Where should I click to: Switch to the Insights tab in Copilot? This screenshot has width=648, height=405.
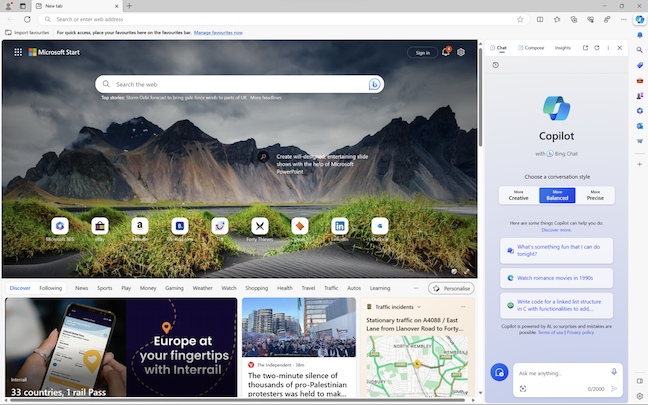[x=562, y=48]
